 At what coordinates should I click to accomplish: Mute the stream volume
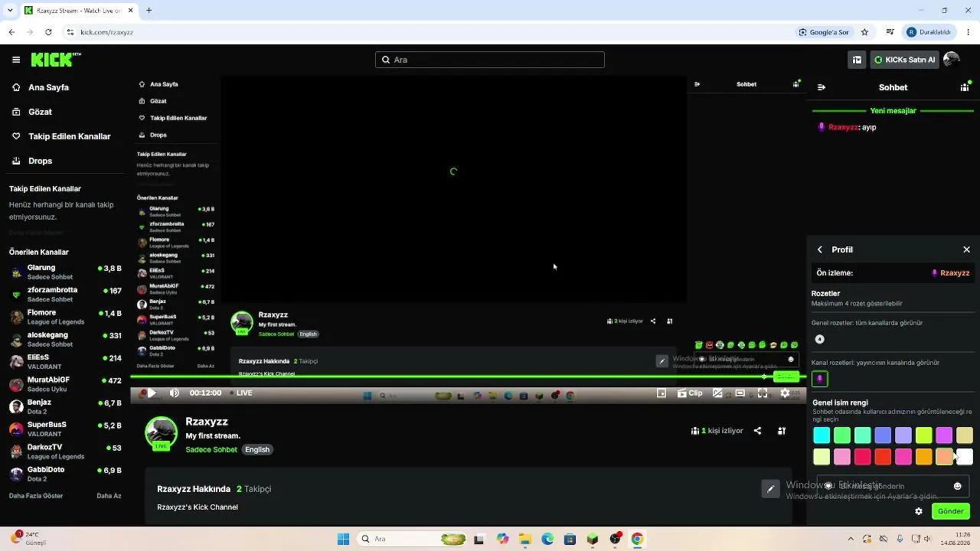tap(175, 393)
